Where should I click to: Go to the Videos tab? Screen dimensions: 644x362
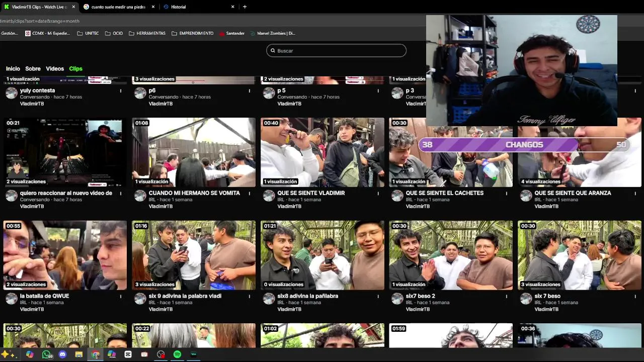(55, 69)
